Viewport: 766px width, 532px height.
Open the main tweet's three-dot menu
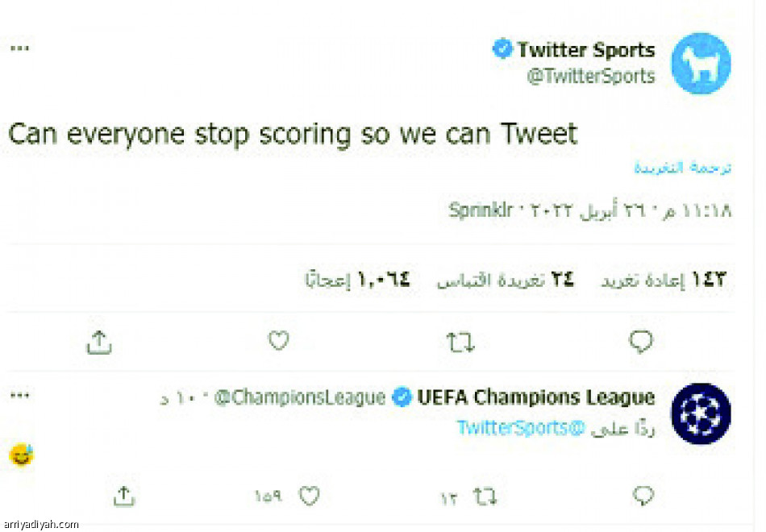(19, 48)
